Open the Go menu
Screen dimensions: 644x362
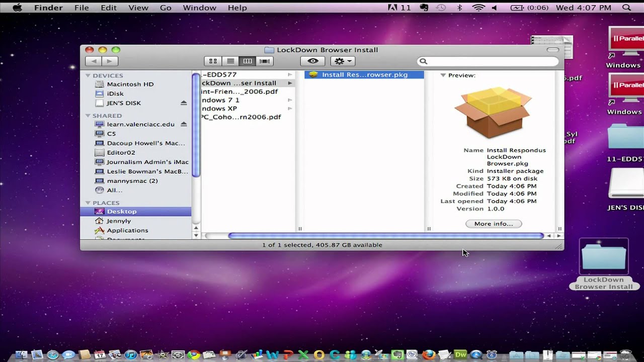click(x=166, y=8)
